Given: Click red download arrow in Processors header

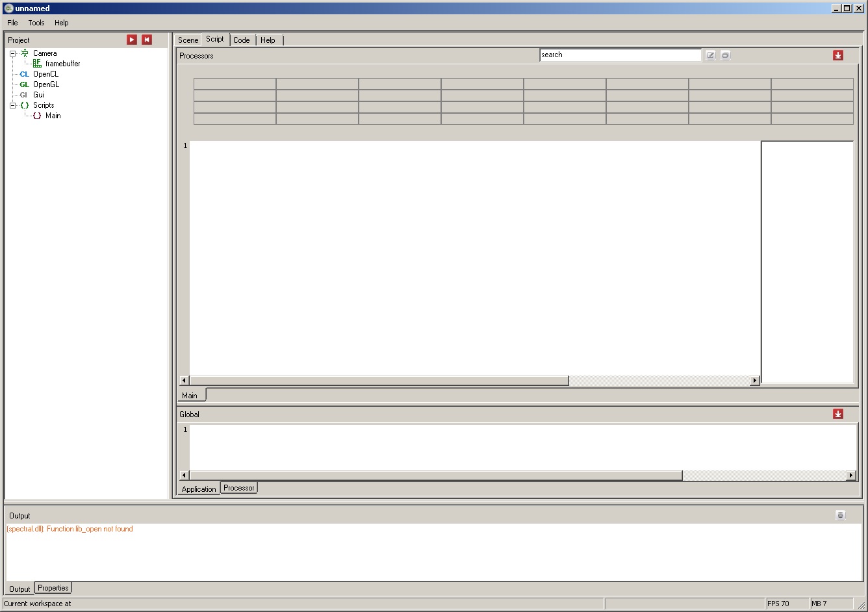Looking at the screenshot, I should 838,55.
